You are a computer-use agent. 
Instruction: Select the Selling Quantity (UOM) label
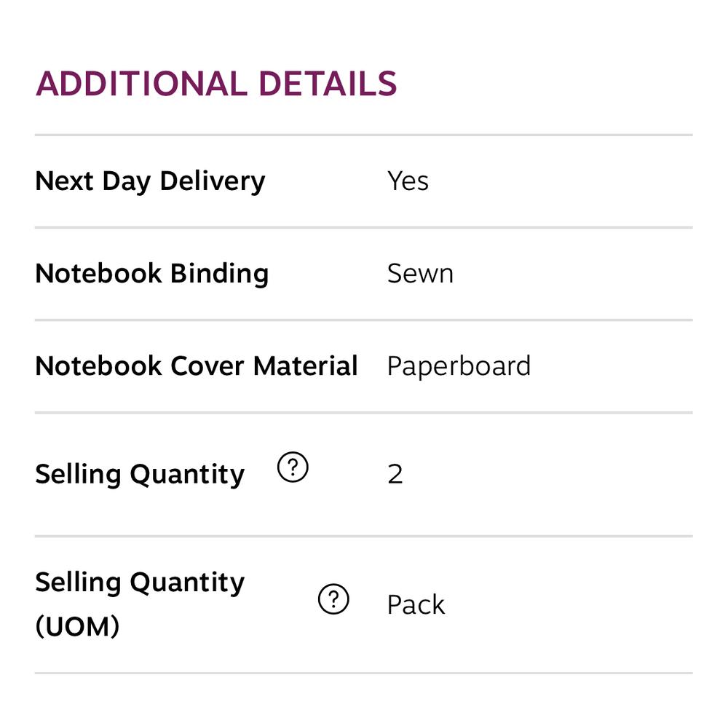click(x=140, y=604)
